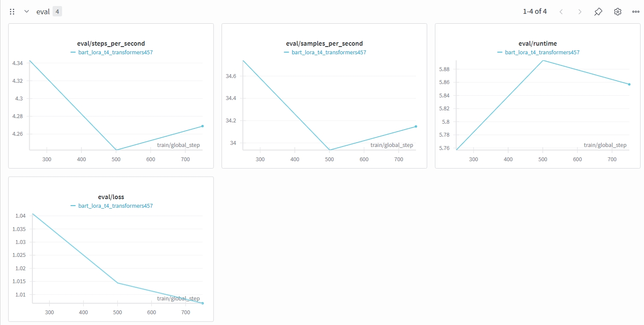Collapse the eval section chevron
644x325 pixels.
[x=27, y=12]
